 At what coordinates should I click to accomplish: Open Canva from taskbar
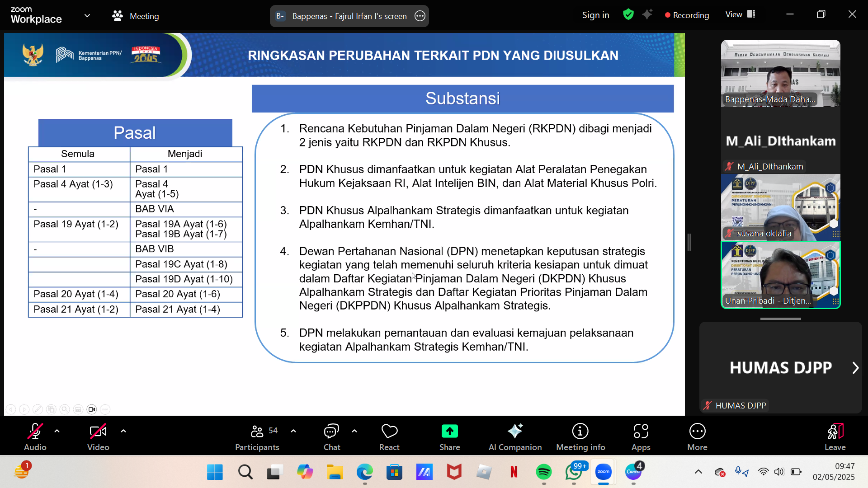coord(633,472)
